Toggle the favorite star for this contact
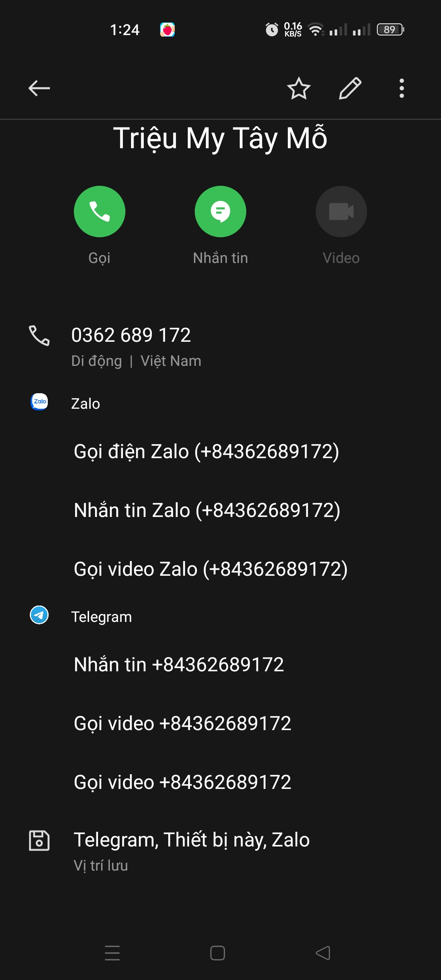The image size is (441, 980). coord(299,88)
